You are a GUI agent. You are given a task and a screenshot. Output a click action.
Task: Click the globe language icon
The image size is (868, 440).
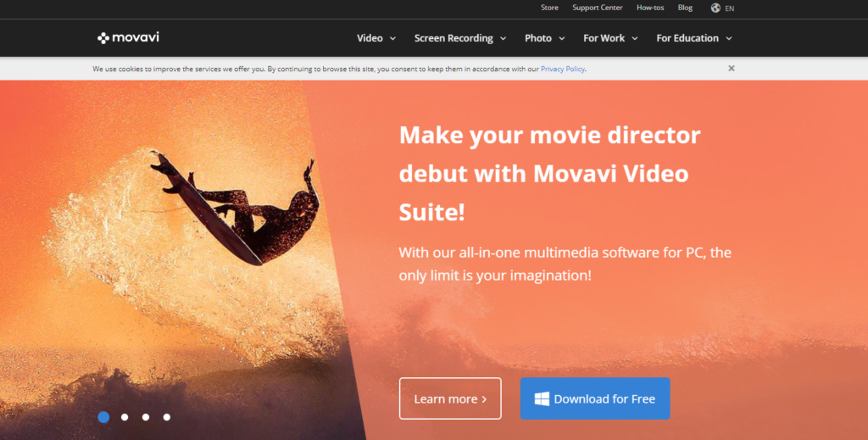tap(715, 8)
